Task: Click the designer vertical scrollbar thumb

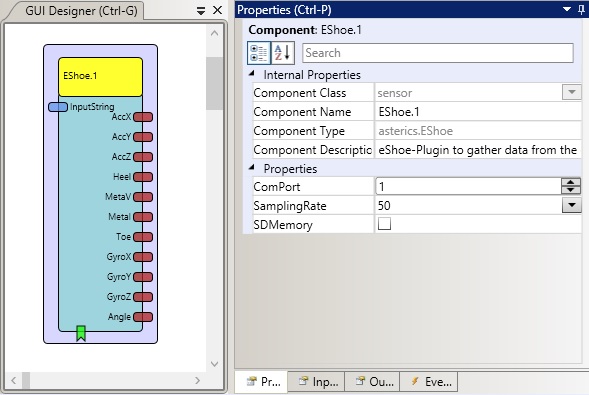Action: click(x=214, y=83)
